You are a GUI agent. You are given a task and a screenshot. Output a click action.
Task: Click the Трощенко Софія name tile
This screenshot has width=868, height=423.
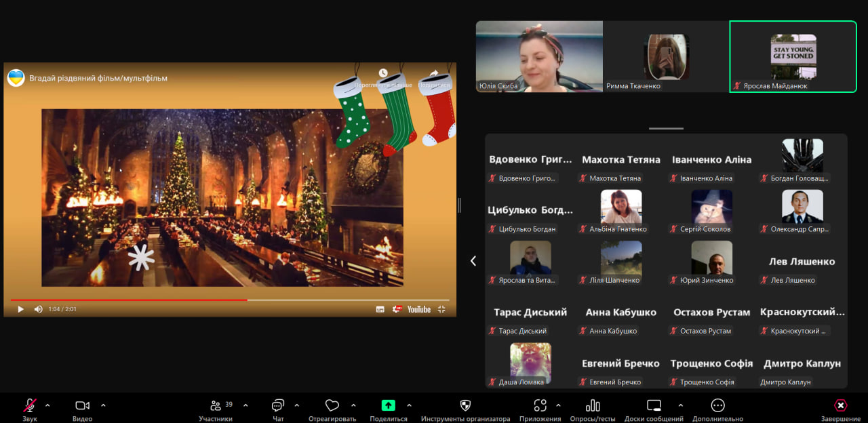[711, 363]
